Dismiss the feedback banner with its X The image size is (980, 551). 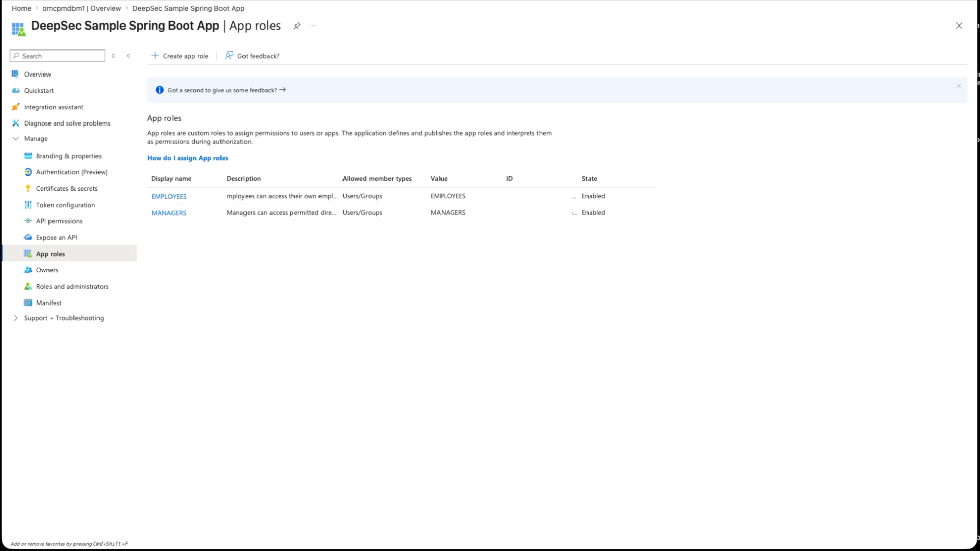[x=958, y=86]
